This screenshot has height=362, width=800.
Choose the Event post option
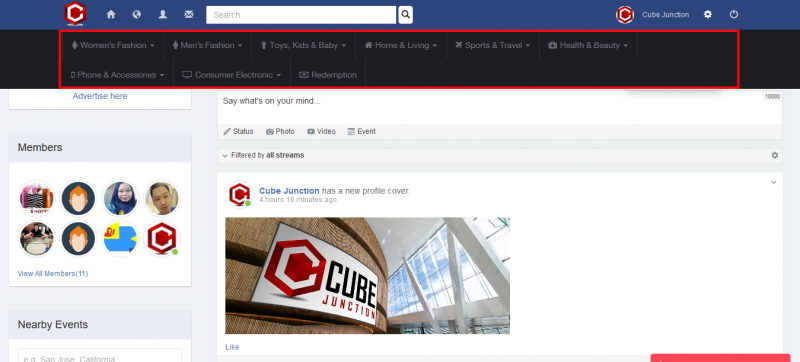coord(361,132)
